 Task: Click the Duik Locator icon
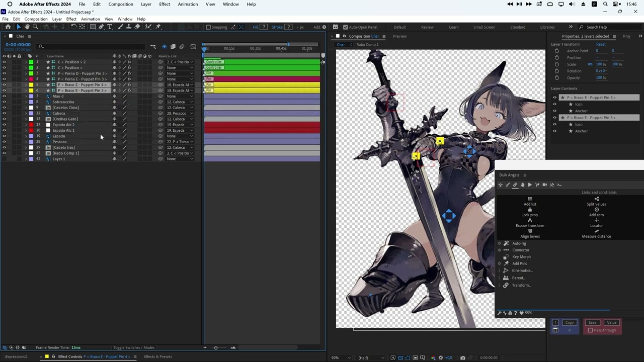[x=597, y=220]
